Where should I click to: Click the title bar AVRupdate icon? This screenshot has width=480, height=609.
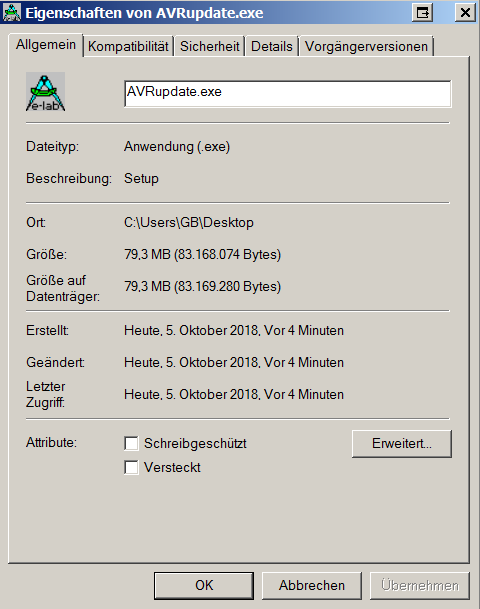[12, 12]
